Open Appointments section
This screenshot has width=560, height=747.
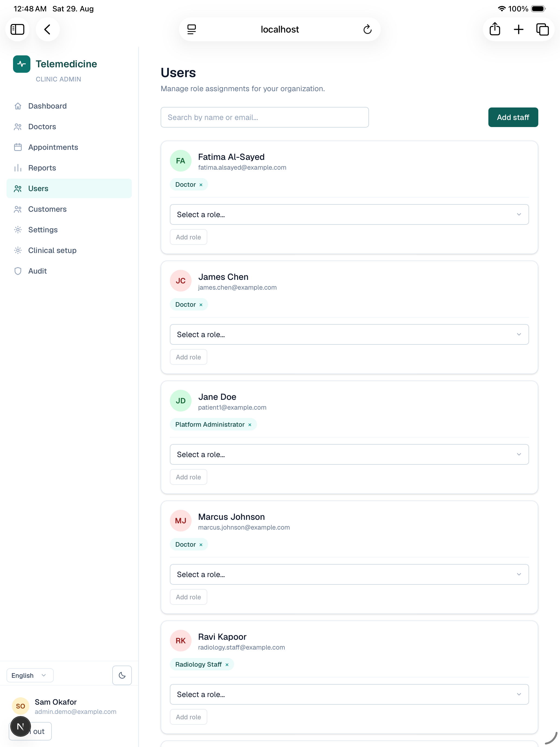[x=69, y=147]
